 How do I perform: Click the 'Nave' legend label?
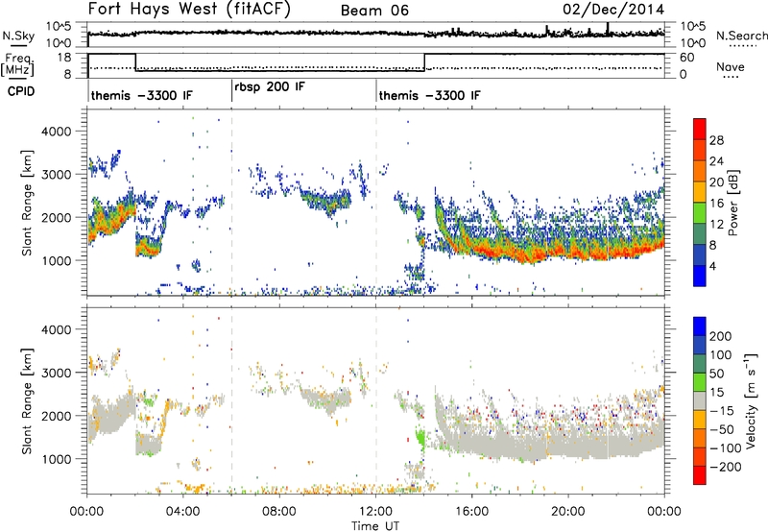click(x=731, y=66)
